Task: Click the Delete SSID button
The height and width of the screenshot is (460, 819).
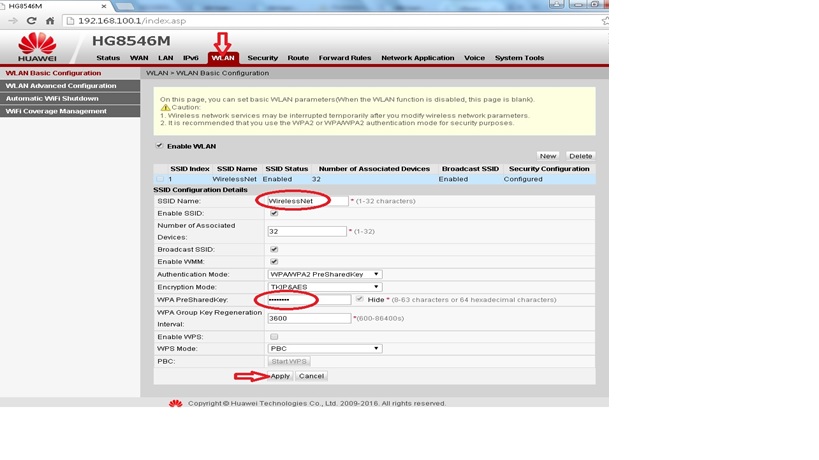Action: [x=580, y=156]
